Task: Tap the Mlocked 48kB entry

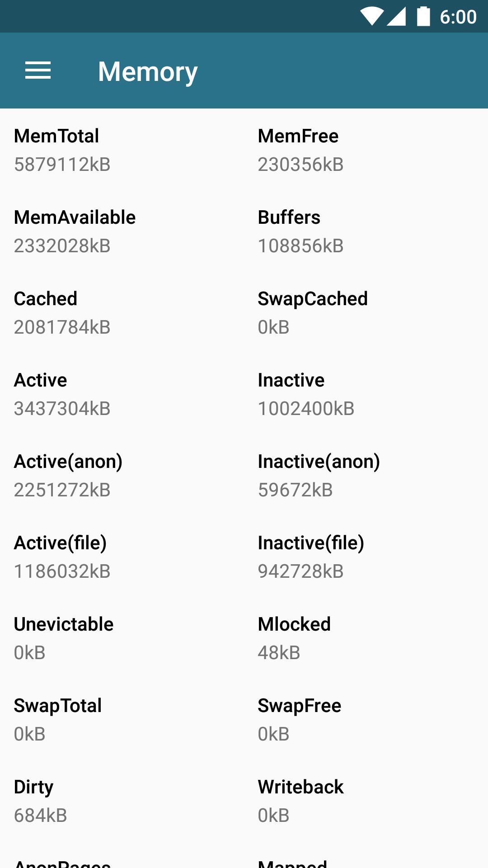Action: click(x=294, y=638)
